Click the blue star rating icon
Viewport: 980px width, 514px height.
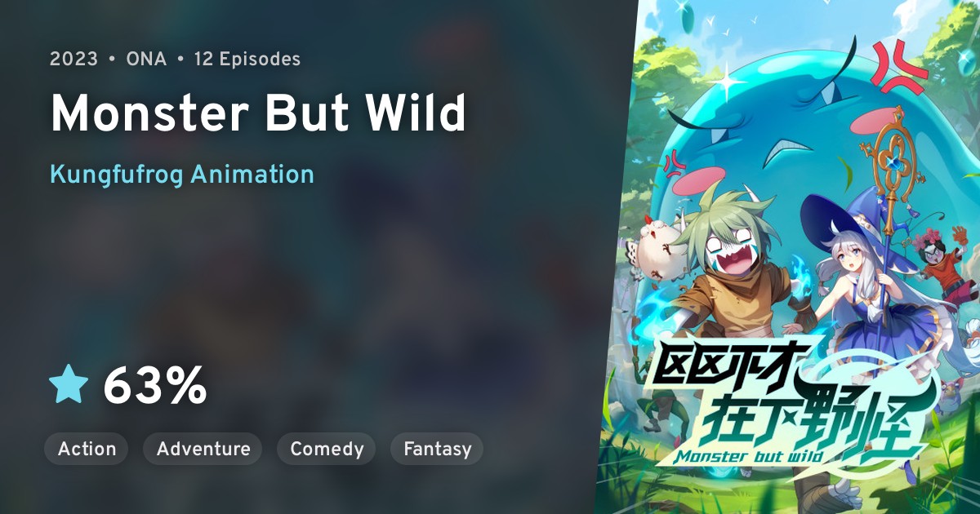(69, 385)
